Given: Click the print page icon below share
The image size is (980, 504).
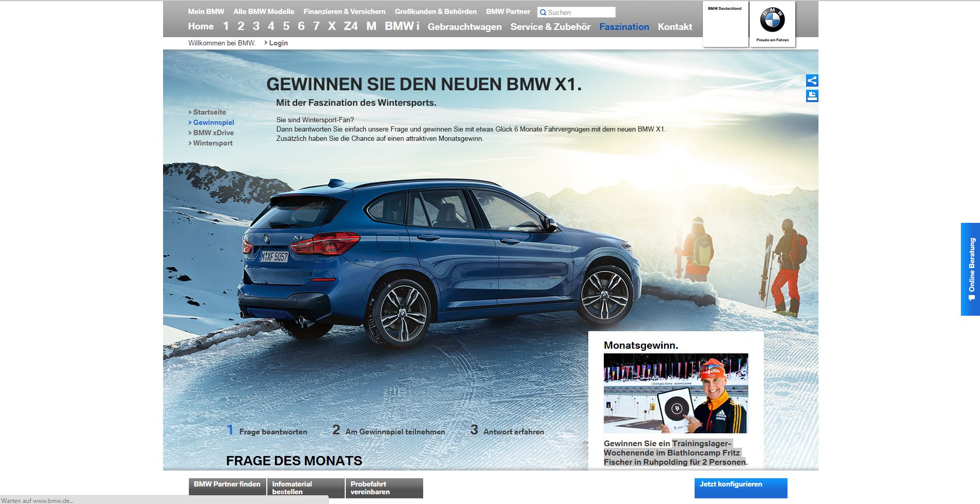Looking at the screenshot, I should click(x=812, y=96).
